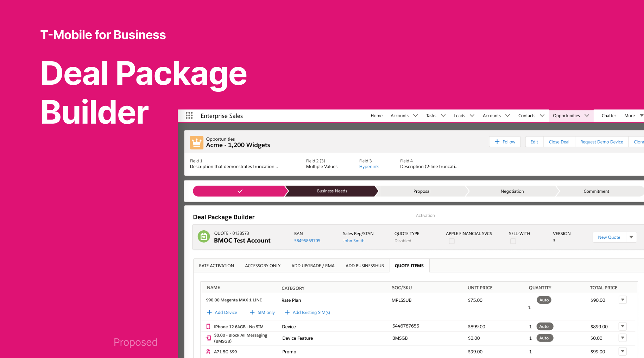
Task: Click the New Quote button
Action: 609,237
